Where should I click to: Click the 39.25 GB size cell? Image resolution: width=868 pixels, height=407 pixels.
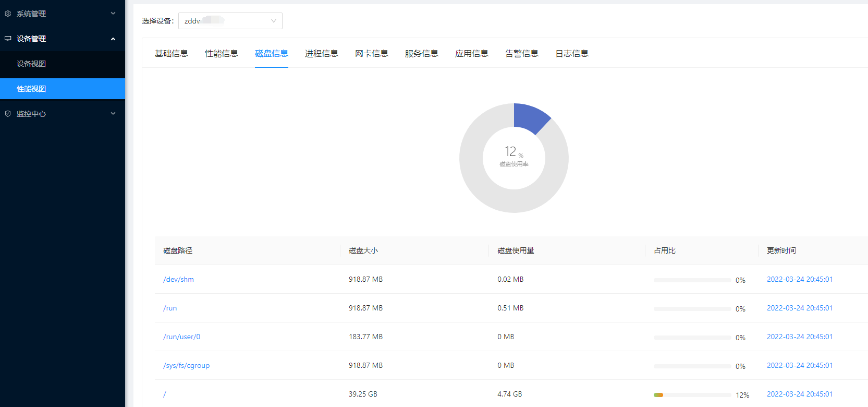point(363,394)
